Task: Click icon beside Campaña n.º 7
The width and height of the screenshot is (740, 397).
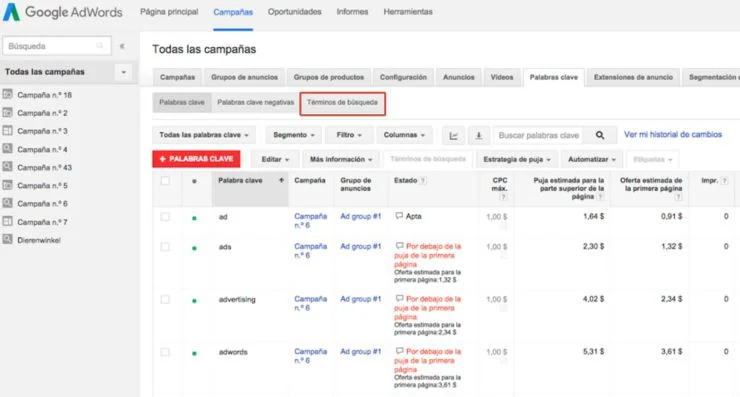Action: [8, 221]
